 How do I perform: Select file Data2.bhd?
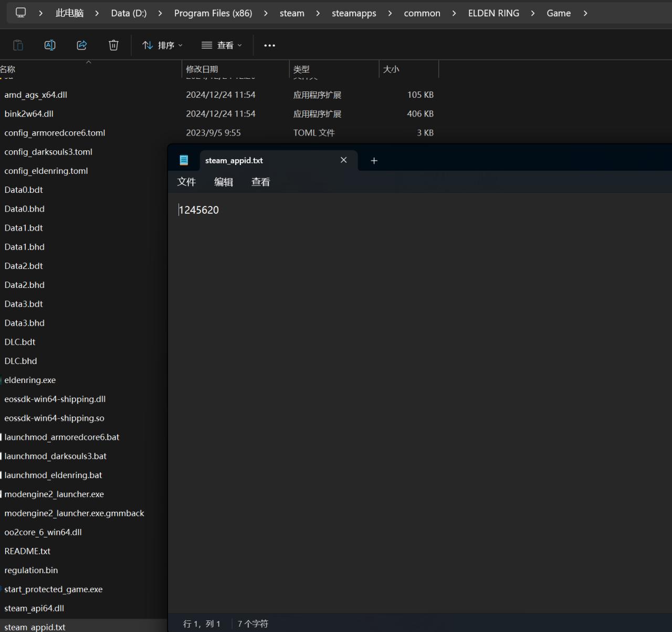click(25, 285)
